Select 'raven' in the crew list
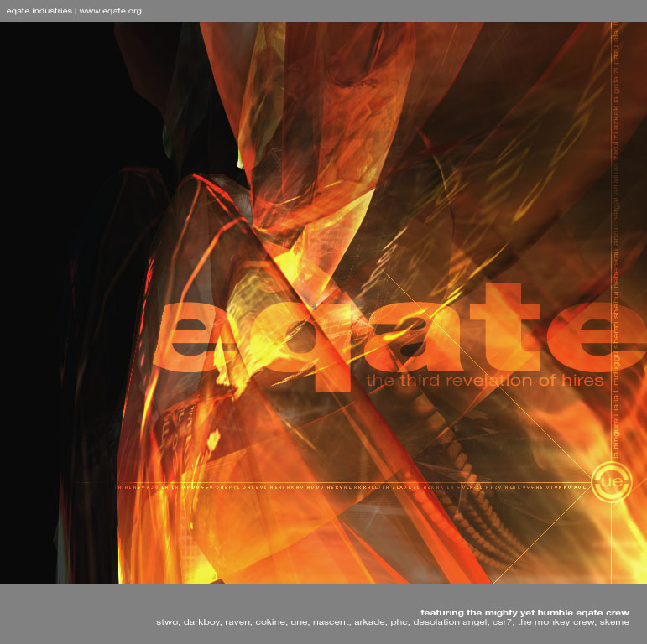This screenshot has width=647, height=644. click(x=239, y=623)
